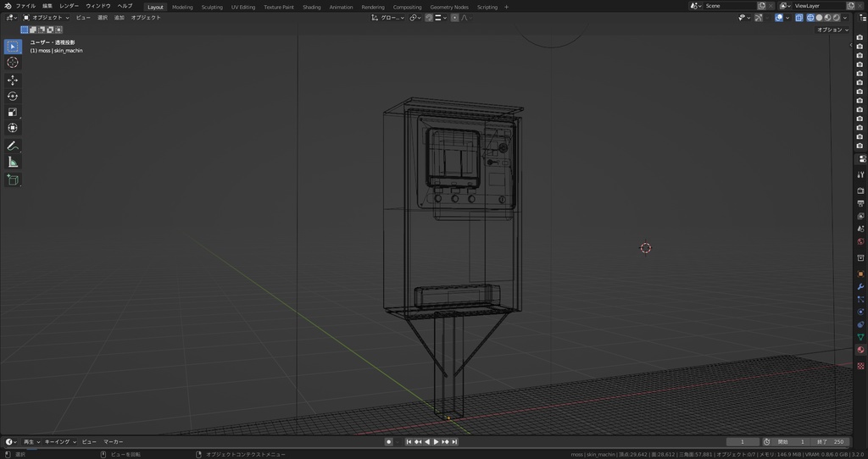The height and width of the screenshot is (459, 868).
Task: Open the shading options dropdown arrow
Action: coord(845,18)
